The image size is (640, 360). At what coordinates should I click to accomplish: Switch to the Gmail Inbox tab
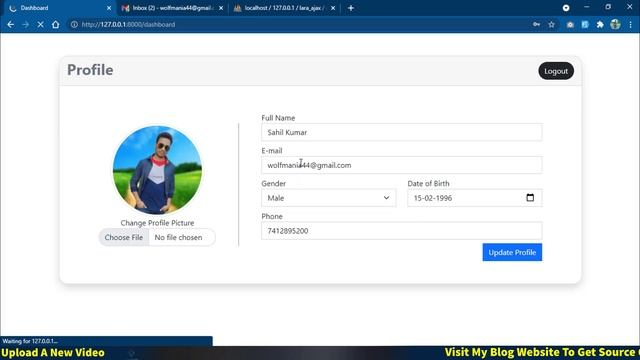173,8
